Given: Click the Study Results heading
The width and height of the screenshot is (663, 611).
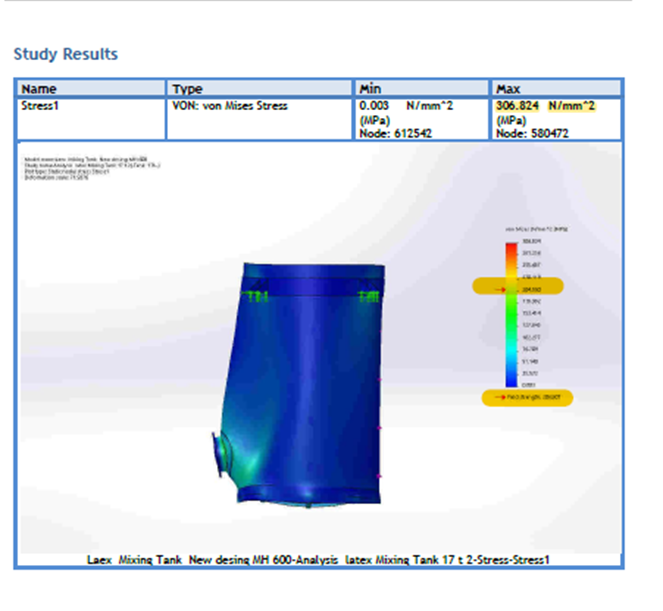Looking at the screenshot, I should (x=65, y=54).
